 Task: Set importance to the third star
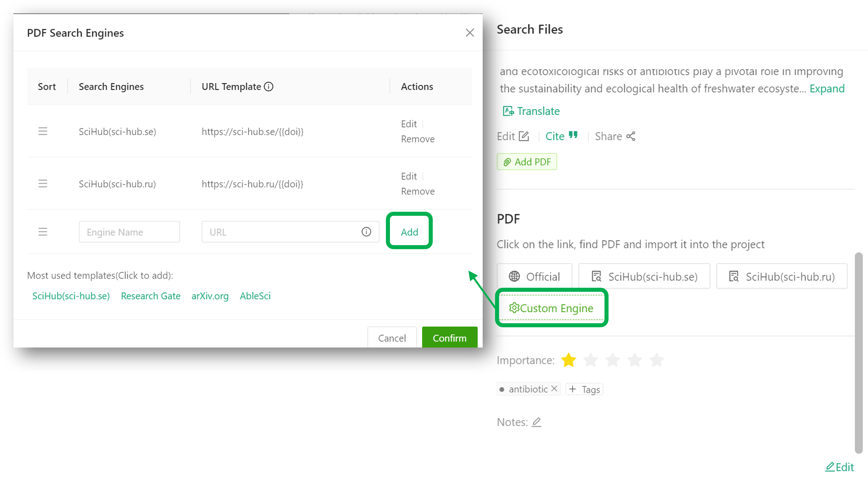click(x=613, y=360)
